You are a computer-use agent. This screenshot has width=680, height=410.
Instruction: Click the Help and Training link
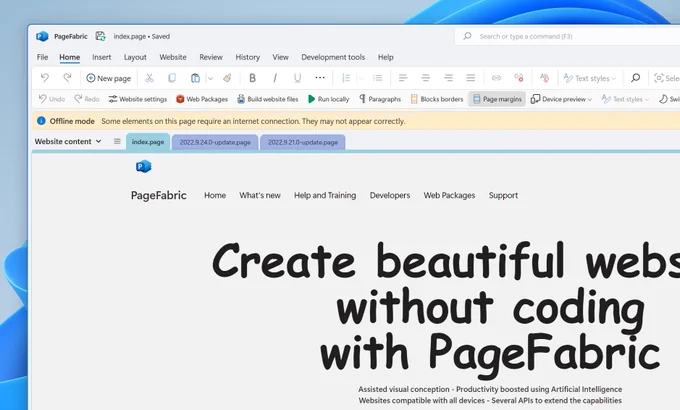tap(325, 195)
